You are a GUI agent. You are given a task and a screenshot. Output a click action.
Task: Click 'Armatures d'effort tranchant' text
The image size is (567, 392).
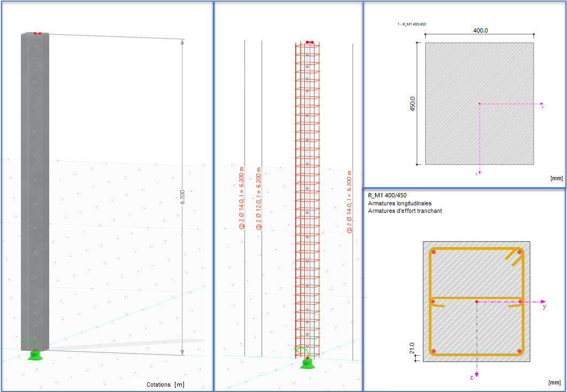pos(405,211)
